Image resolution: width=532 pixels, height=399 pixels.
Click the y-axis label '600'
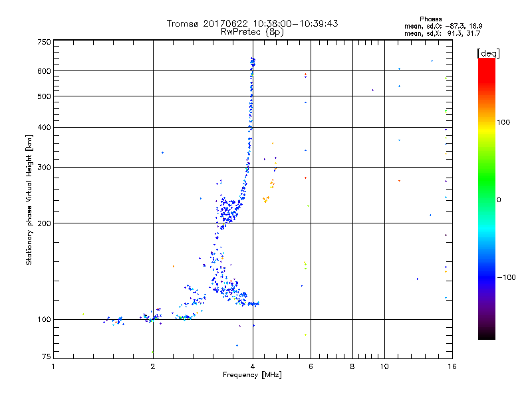tap(44, 71)
